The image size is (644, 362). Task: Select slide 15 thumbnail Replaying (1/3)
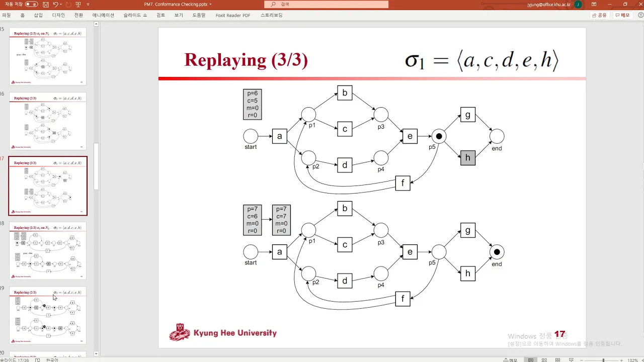pos(48,56)
